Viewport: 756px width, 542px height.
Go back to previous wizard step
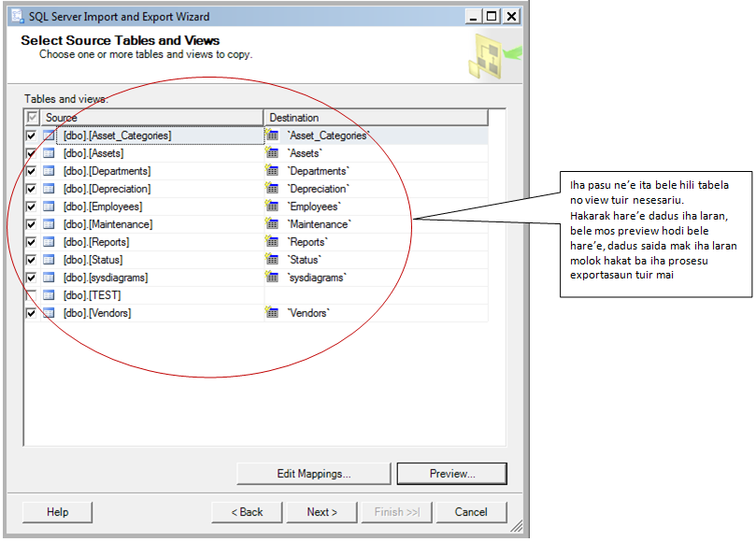pyautogui.click(x=247, y=512)
